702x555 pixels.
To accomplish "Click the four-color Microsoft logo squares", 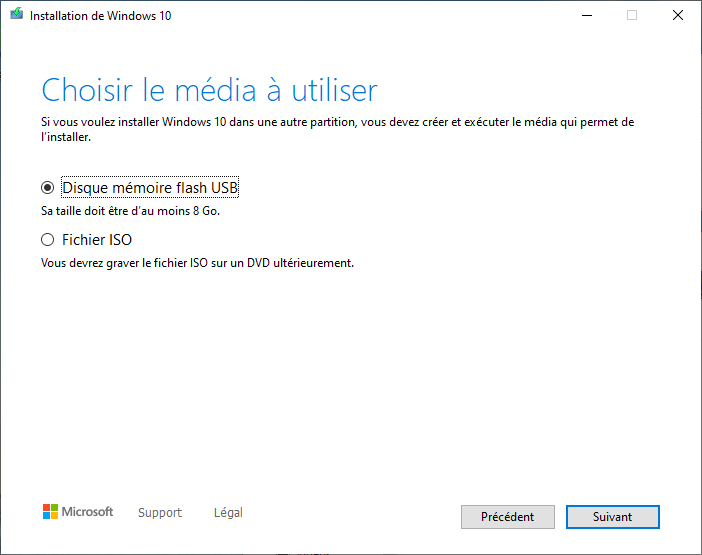I will (x=50, y=512).
